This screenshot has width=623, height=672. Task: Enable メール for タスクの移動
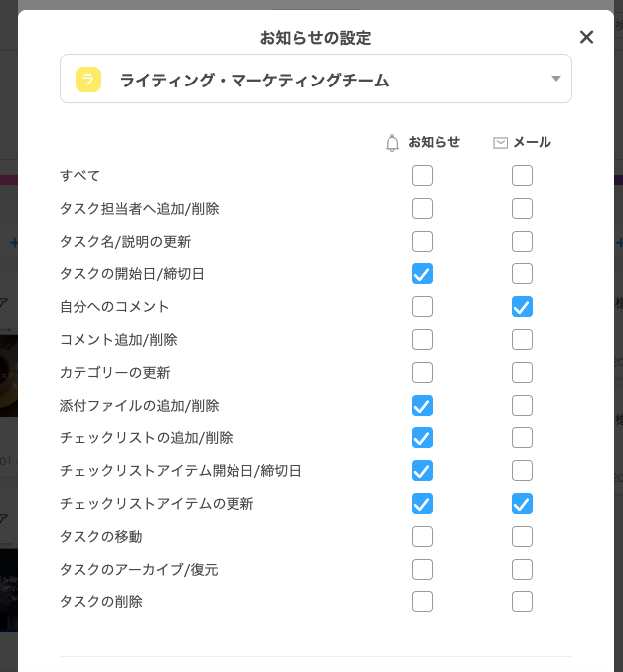pyautogui.click(x=522, y=537)
